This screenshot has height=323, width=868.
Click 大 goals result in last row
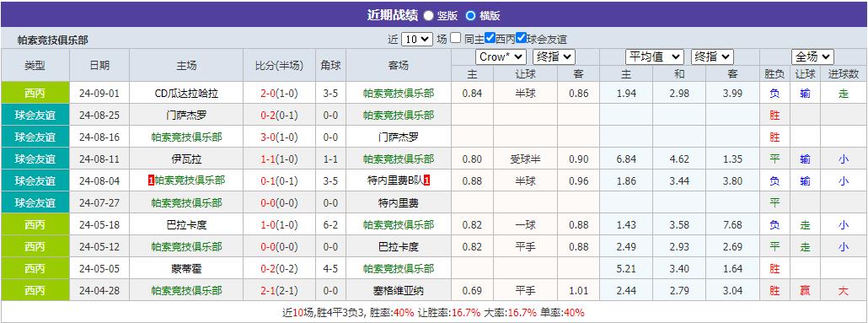843,290
